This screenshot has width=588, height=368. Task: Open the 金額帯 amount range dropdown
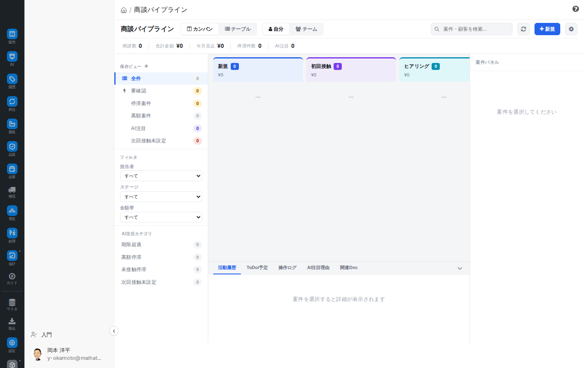pyautogui.click(x=161, y=217)
